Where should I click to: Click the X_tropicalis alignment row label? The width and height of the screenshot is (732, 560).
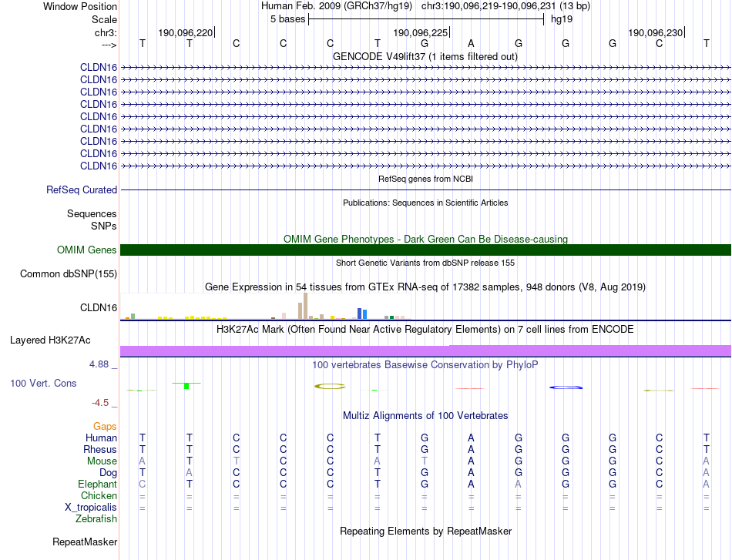tap(91, 508)
